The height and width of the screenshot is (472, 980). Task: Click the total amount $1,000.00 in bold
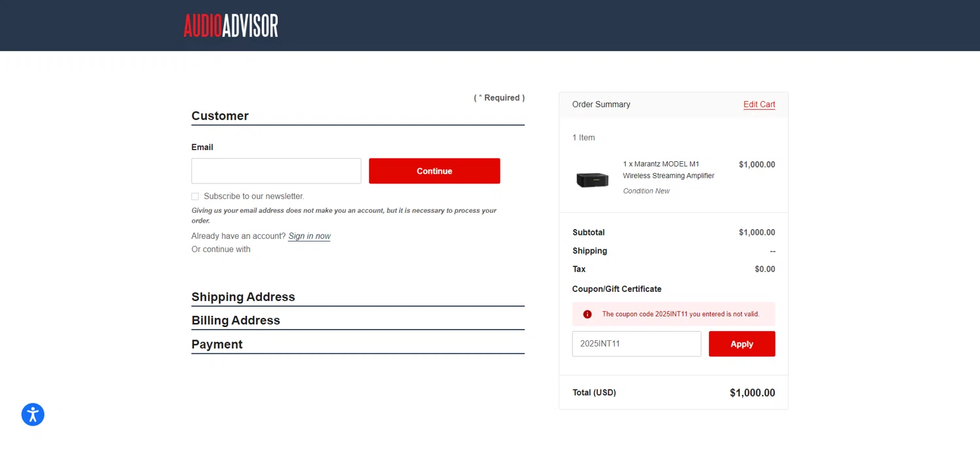click(753, 393)
